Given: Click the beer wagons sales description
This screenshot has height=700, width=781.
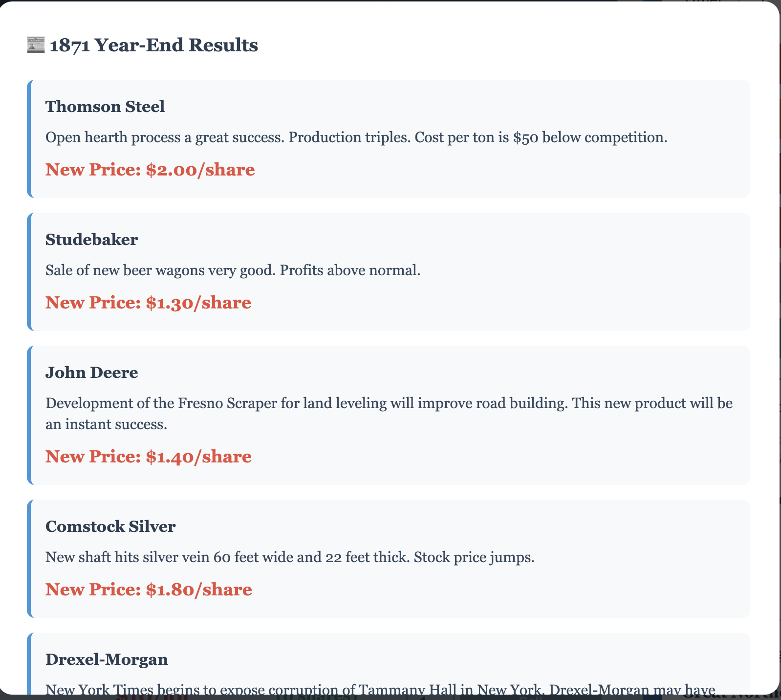Looking at the screenshot, I should [x=233, y=270].
